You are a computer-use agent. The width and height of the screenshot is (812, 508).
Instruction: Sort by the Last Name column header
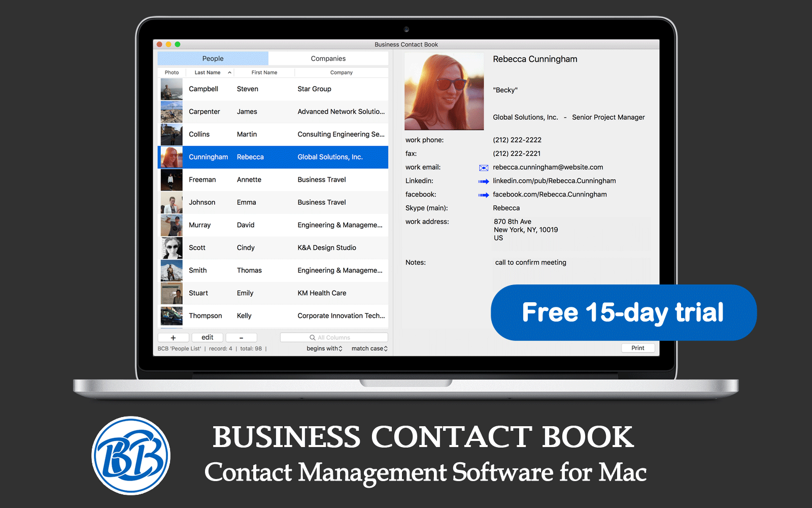coord(210,73)
